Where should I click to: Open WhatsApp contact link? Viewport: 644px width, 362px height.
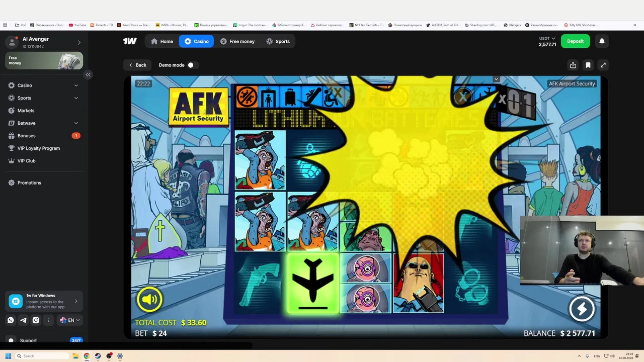[x=11, y=320]
